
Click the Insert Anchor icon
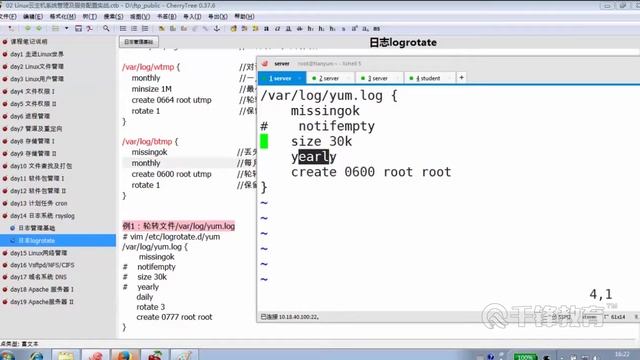tap(217, 29)
